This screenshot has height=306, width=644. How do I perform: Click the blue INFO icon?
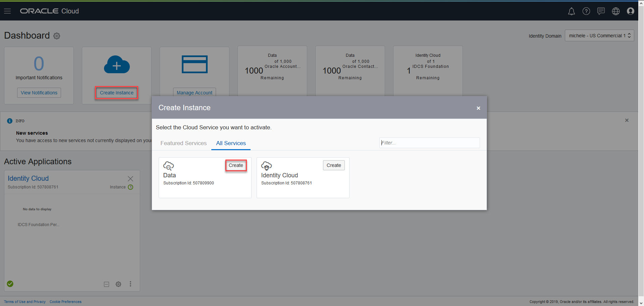pyautogui.click(x=10, y=121)
